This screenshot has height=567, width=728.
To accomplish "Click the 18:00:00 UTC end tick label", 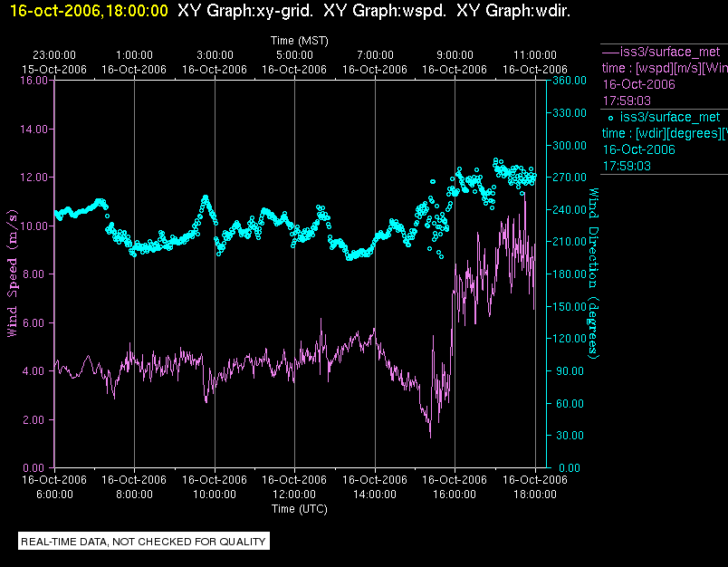I will point(535,495).
